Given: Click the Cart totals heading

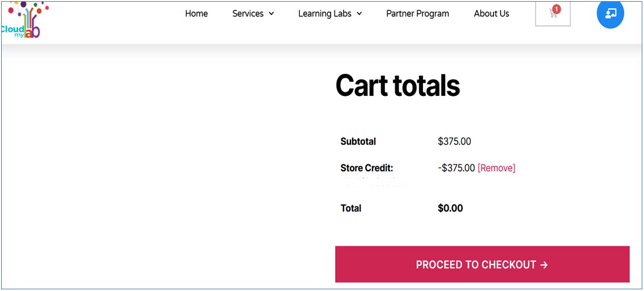Looking at the screenshot, I should (398, 86).
